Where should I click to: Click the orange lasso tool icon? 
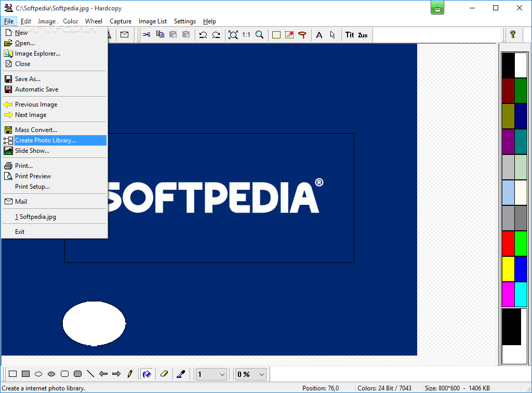click(x=302, y=35)
